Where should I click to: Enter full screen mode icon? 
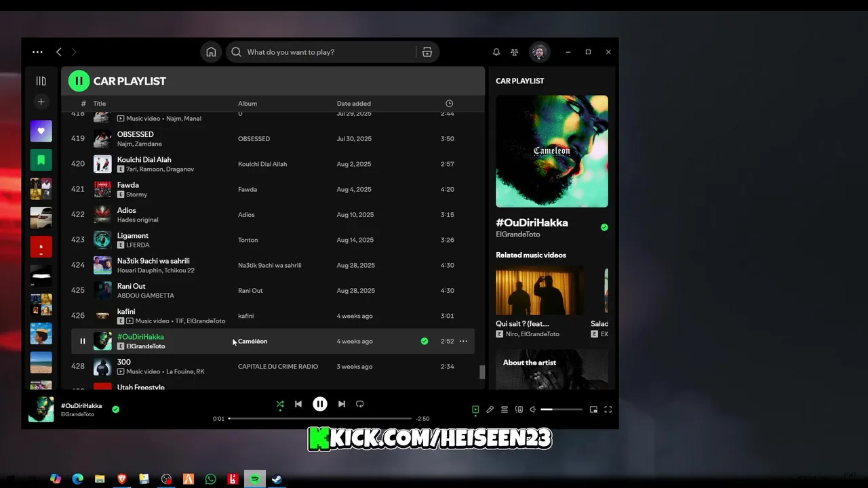[x=608, y=409]
